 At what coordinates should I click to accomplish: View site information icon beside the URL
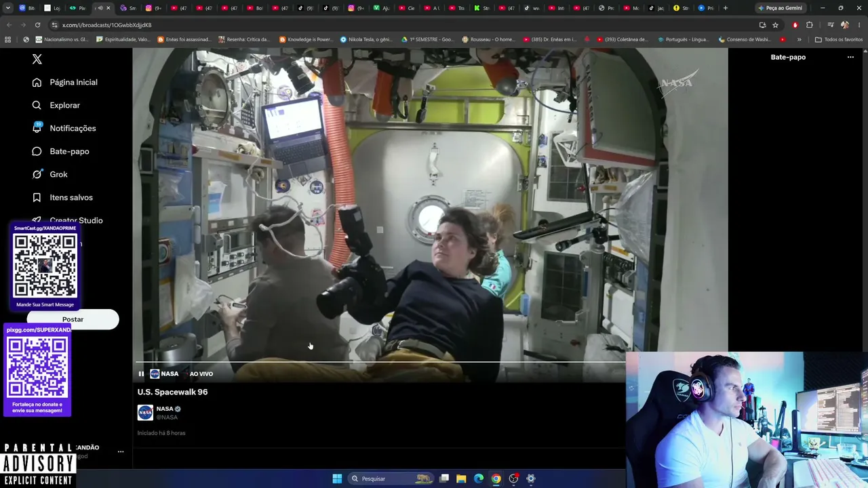point(55,25)
